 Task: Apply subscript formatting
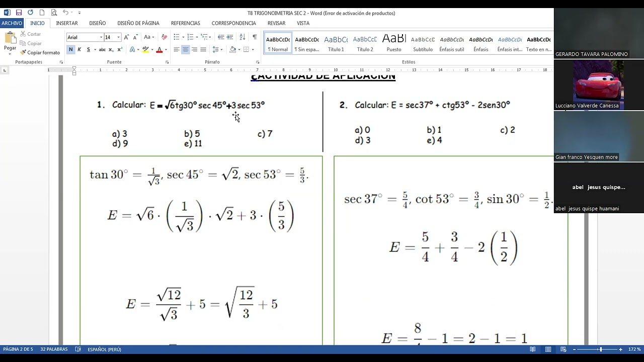(111, 50)
